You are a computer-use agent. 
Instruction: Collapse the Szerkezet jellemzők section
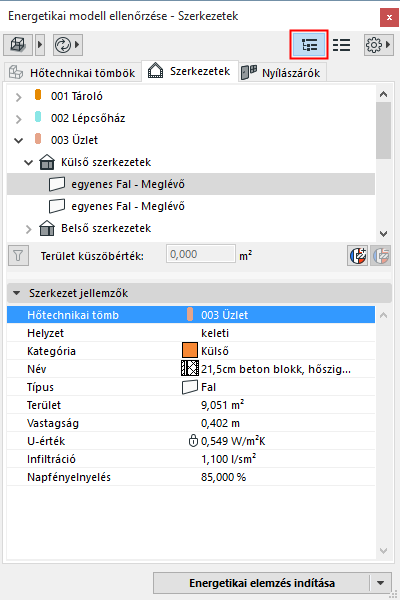point(16,293)
